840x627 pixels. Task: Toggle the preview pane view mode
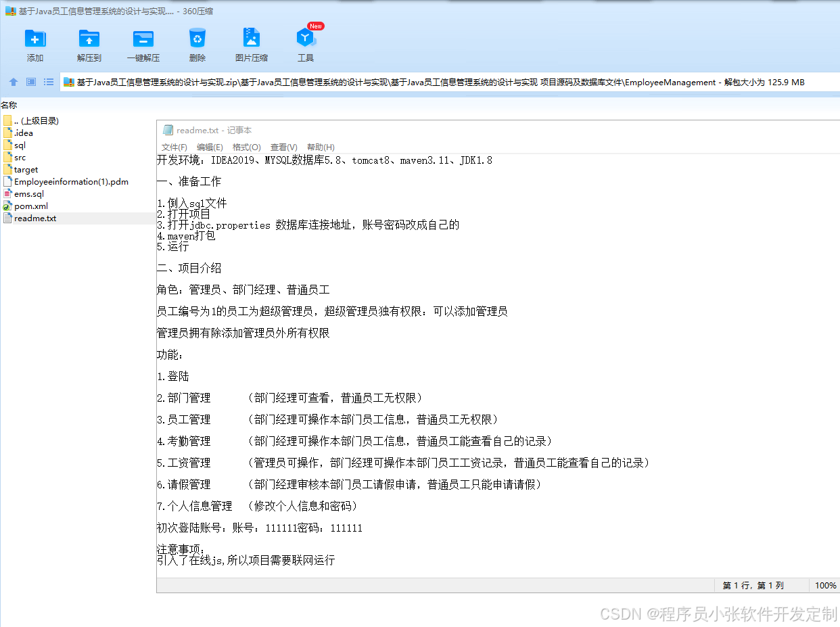click(x=30, y=81)
